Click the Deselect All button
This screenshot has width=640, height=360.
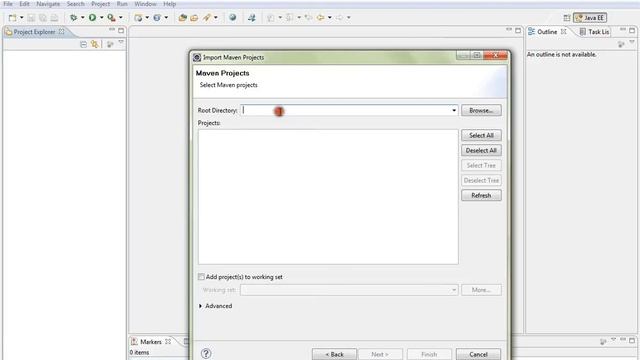(481, 150)
